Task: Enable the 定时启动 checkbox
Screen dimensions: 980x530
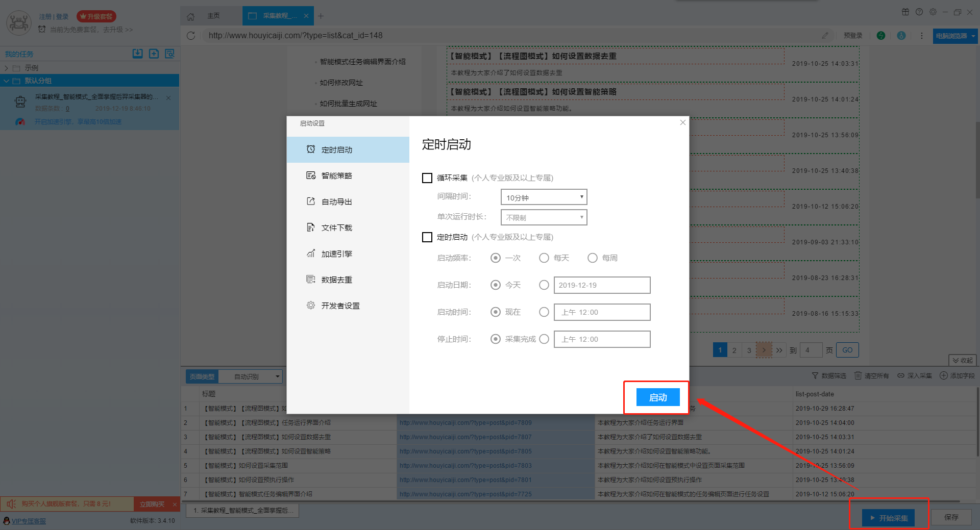Action: [x=427, y=237]
